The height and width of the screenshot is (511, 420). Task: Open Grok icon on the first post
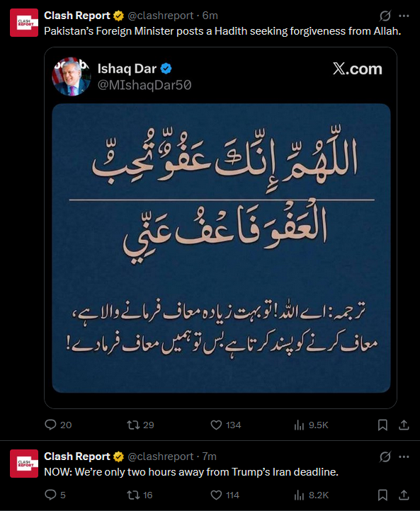(x=385, y=16)
